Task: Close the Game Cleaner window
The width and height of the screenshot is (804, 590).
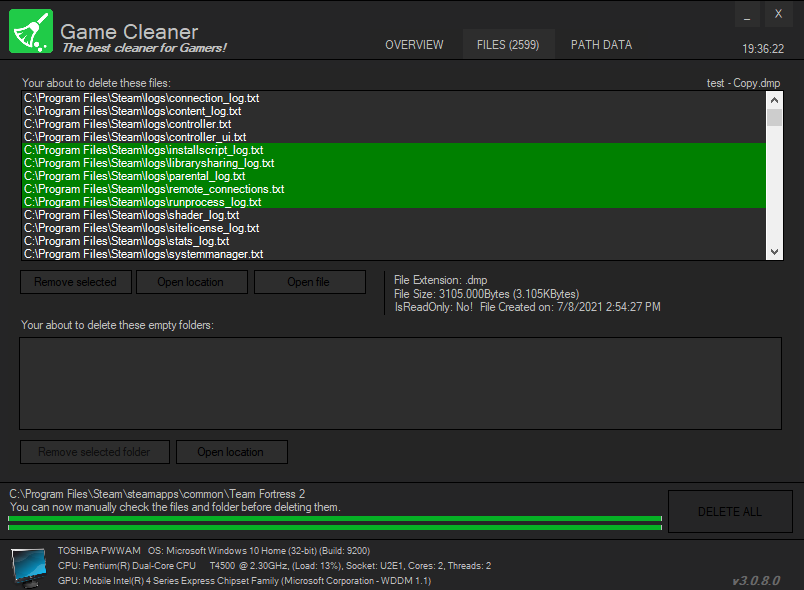Action: coord(778,14)
